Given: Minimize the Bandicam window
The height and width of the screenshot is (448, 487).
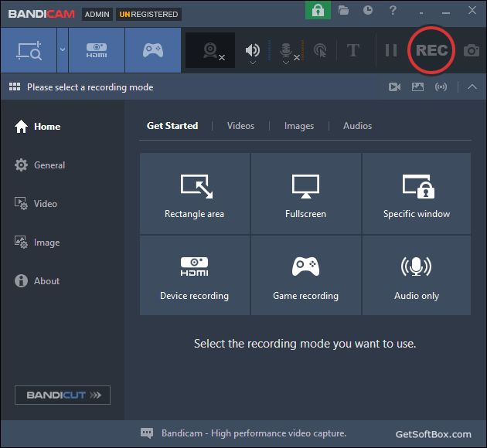Looking at the screenshot, I should click(x=446, y=11).
